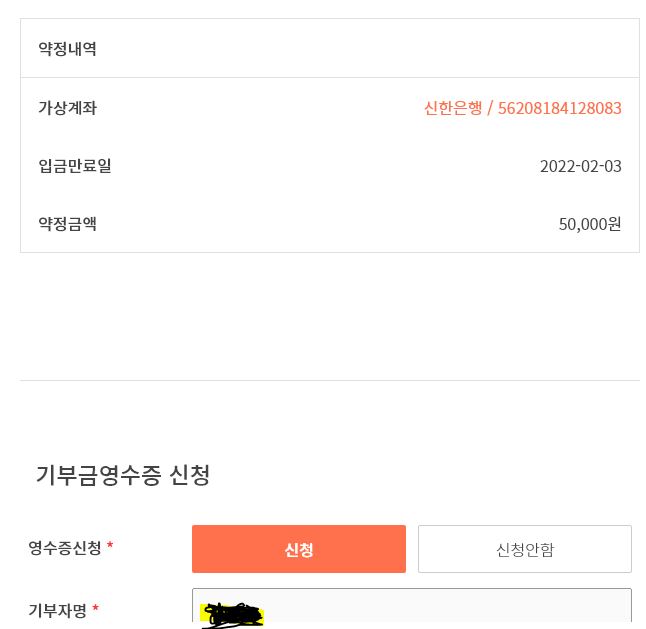The image size is (646, 629).
Task: Click the account number 56208184128083
Action: (559, 108)
